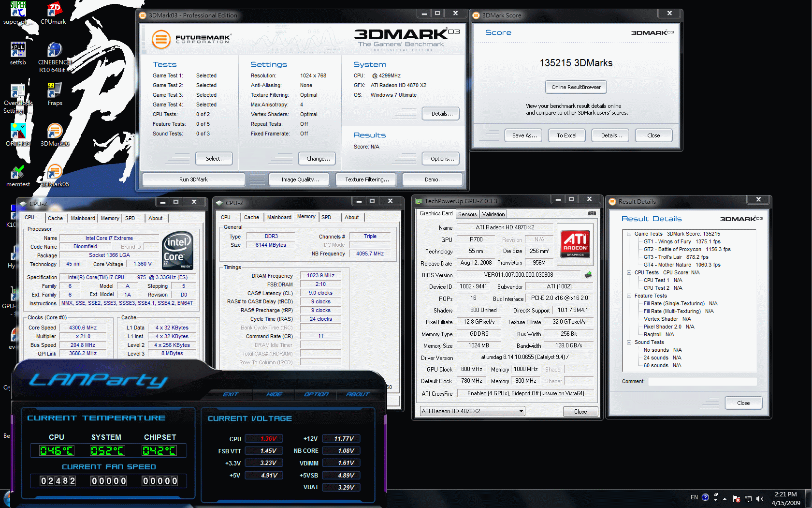The width and height of the screenshot is (812, 508).
Task: Open Image Quality... in 3DMark03
Action: [x=300, y=179]
